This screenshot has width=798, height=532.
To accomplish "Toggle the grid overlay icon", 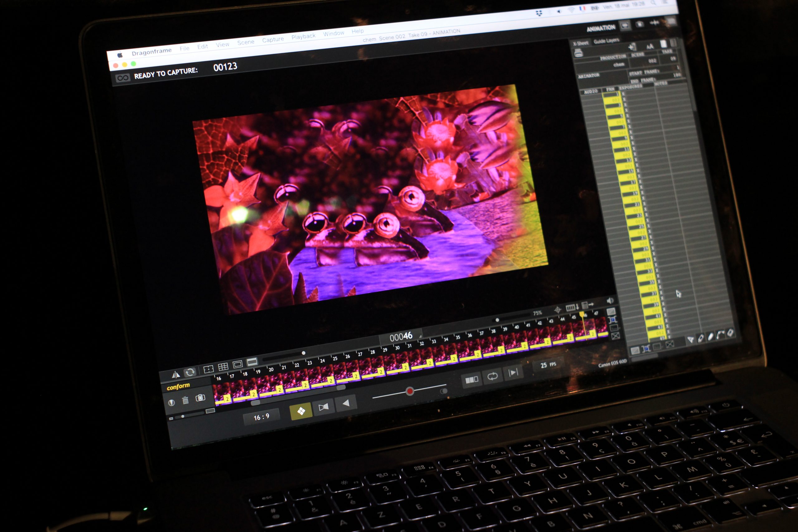I will [223, 367].
